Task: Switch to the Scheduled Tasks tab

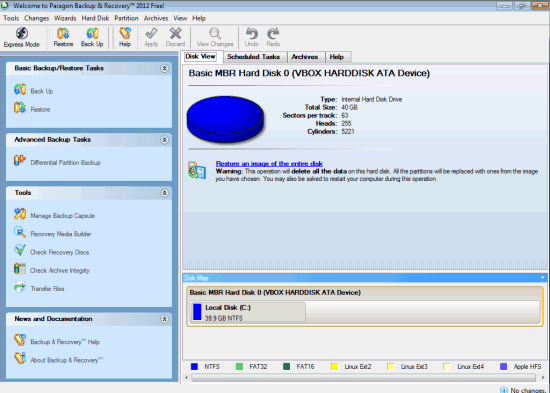Action: click(x=254, y=57)
